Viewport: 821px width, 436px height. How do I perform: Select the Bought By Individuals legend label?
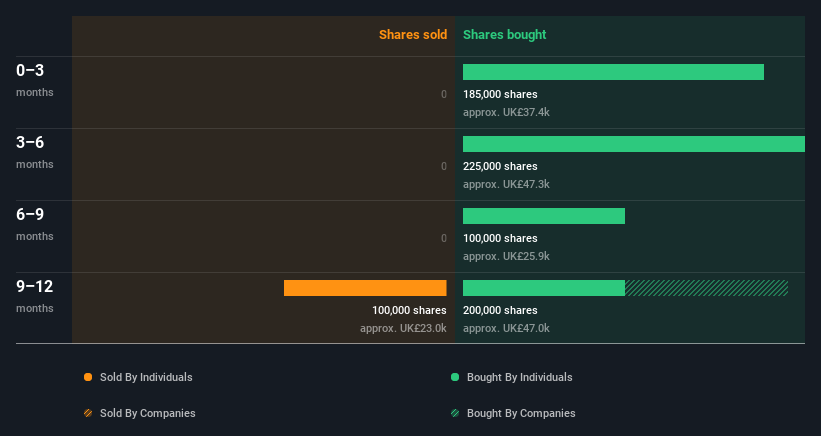tap(519, 377)
